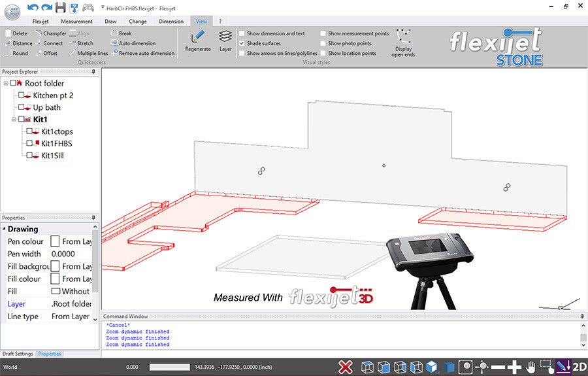
Task: Click the Offset button
Action: pyautogui.click(x=46, y=53)
